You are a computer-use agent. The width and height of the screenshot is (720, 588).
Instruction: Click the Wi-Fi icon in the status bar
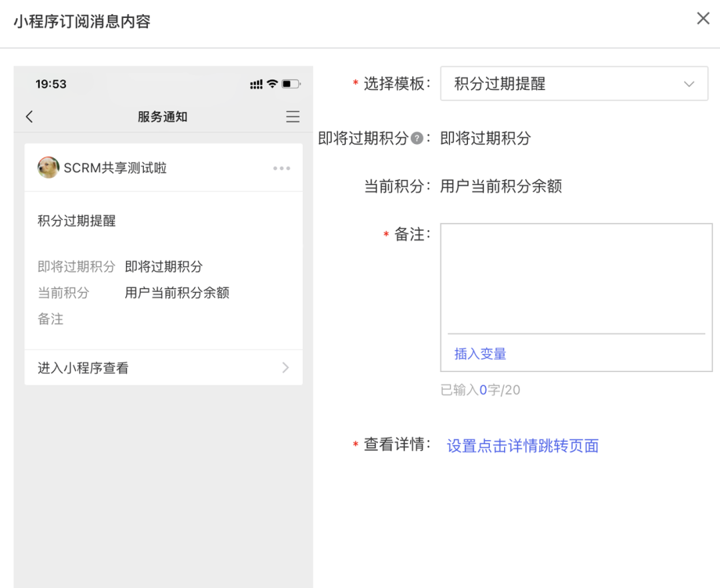click(x=274, y=84)
